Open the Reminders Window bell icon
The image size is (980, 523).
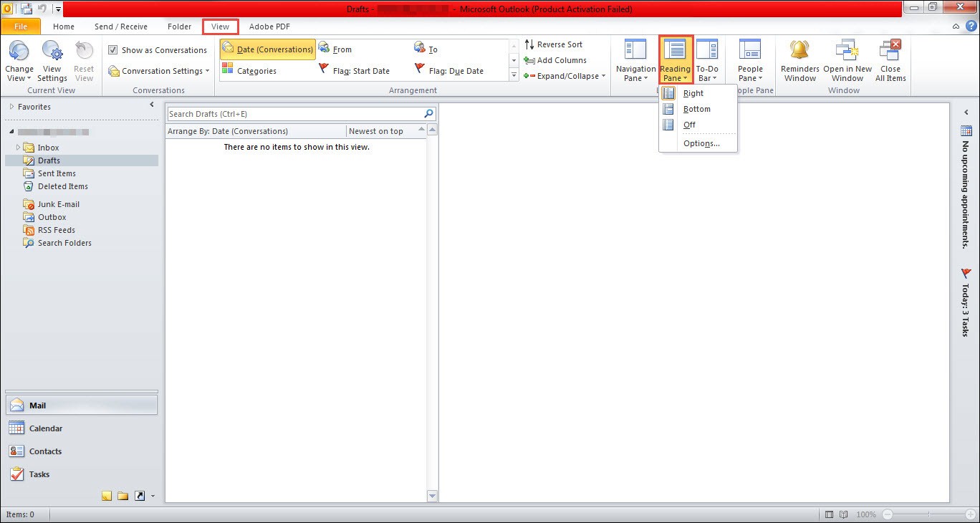799,50
